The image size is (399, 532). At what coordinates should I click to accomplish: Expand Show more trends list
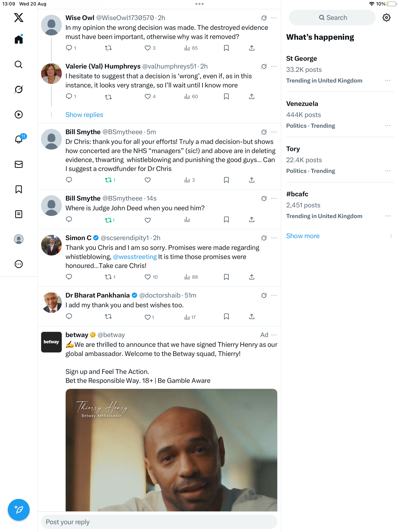pos(303,236)
